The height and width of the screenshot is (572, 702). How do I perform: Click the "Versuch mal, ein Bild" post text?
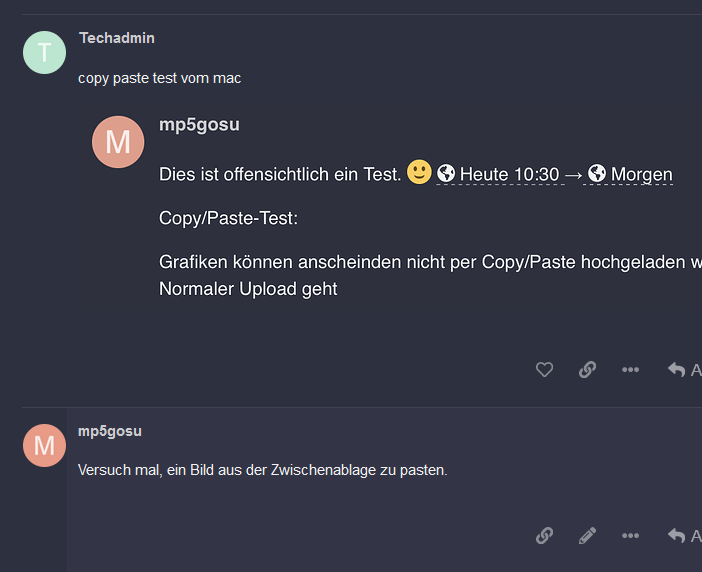[262, 470]
